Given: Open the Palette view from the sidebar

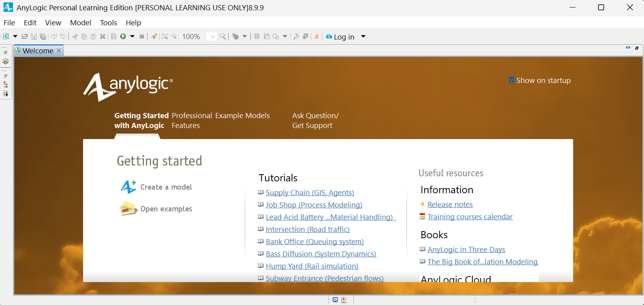Looking at the screenshot, I should pos(6,61).
